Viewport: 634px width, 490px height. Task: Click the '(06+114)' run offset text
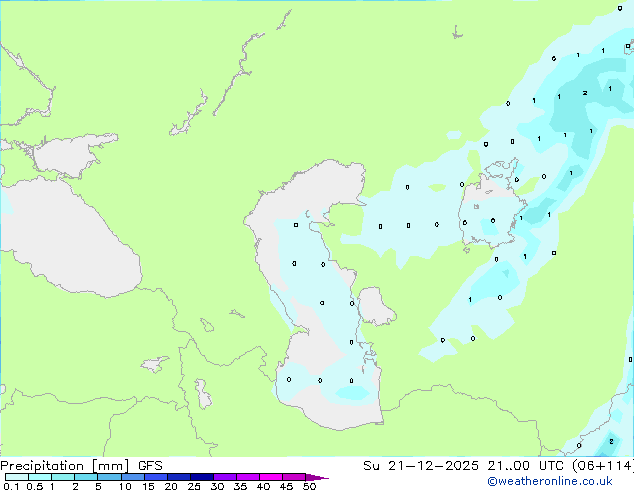pos(603,466)
